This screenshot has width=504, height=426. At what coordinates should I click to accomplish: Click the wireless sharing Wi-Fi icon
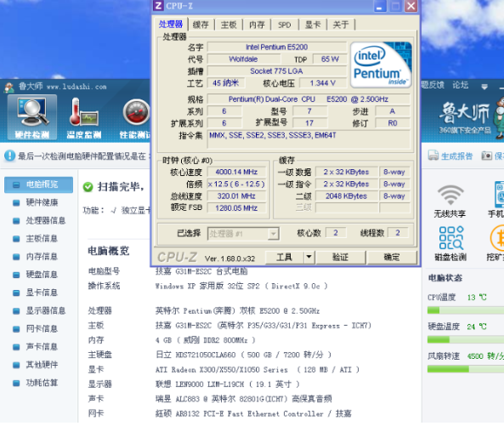click(450, 195)
